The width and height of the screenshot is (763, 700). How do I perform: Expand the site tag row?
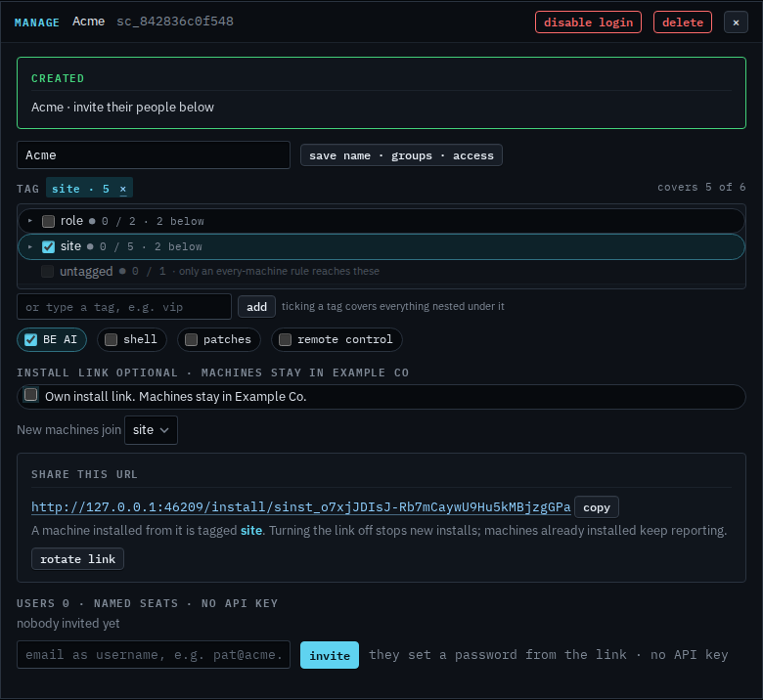tap(30, 246)
